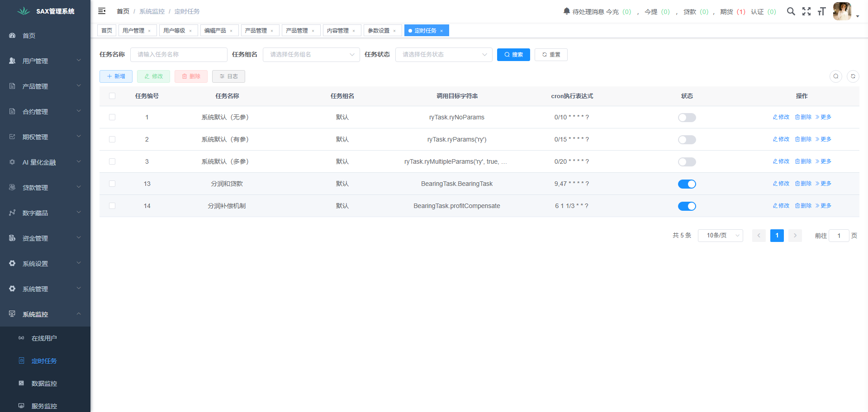This screenshot has width=868, height=412.
Task: Change the 10条/页 page size selector
Action: point(720,236)
